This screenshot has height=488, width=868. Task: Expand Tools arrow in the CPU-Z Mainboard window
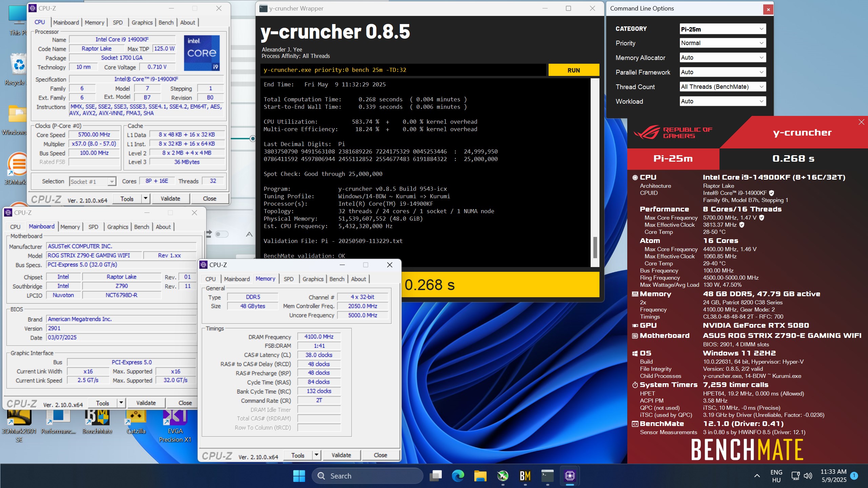(x=121, y=403)
